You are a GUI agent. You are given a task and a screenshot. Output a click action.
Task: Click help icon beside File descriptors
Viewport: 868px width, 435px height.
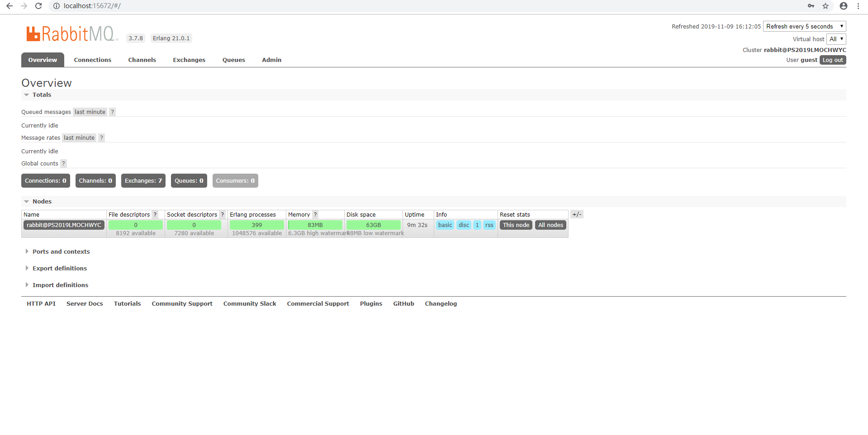point(155,215)
